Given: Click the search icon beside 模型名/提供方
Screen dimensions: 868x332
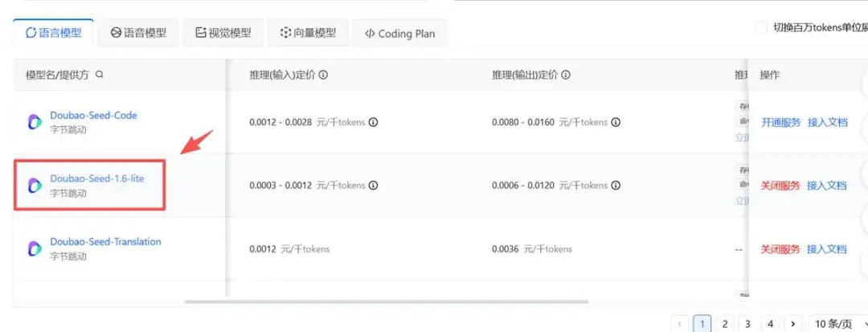Looking at the screenshot, I should (x=100, y=75).
